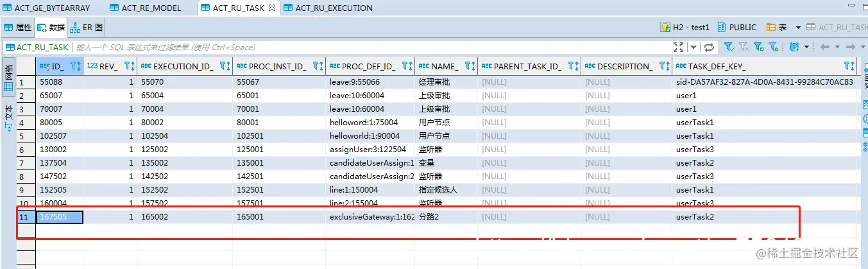This screenshot has height=269, width=868.
Task: Open the 属性 (Properties) sub-tab
Action: 18,28
